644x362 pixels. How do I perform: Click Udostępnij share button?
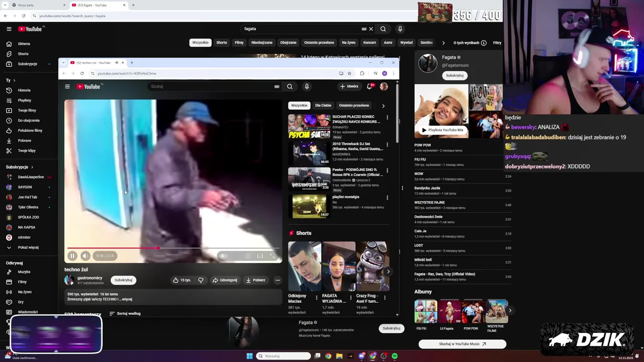point(224,280)
